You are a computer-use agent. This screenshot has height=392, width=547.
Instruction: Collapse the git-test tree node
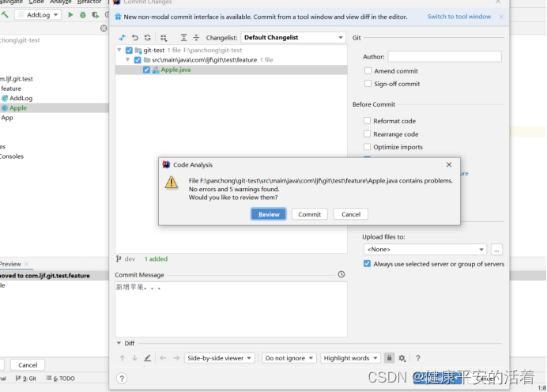119,51
